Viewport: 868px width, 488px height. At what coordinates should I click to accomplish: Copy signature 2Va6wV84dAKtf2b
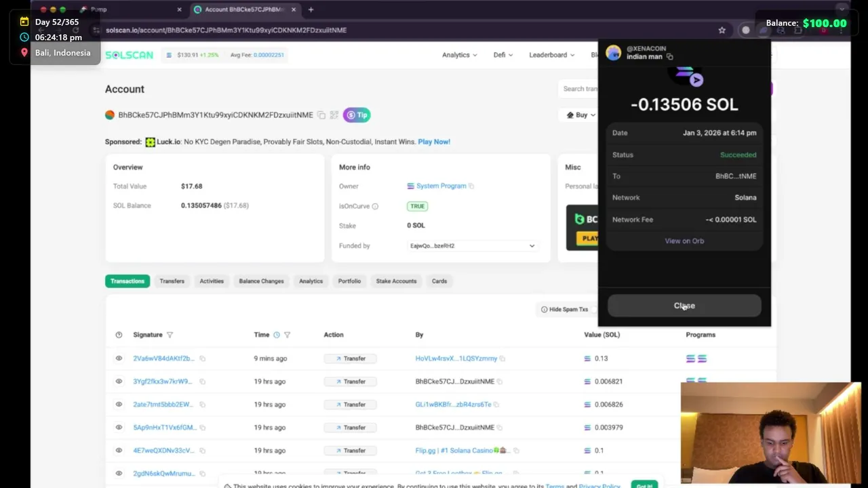tap(202, 359)
